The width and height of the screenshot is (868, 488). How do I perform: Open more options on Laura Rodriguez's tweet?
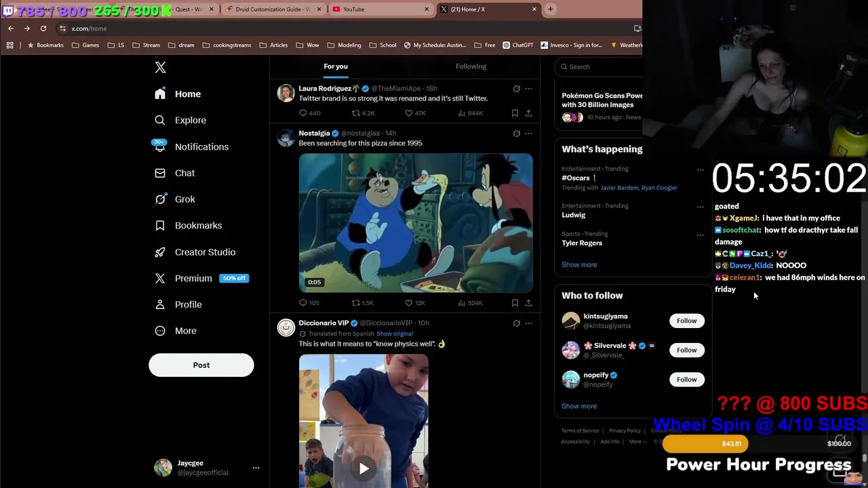[x=528, y=89]
